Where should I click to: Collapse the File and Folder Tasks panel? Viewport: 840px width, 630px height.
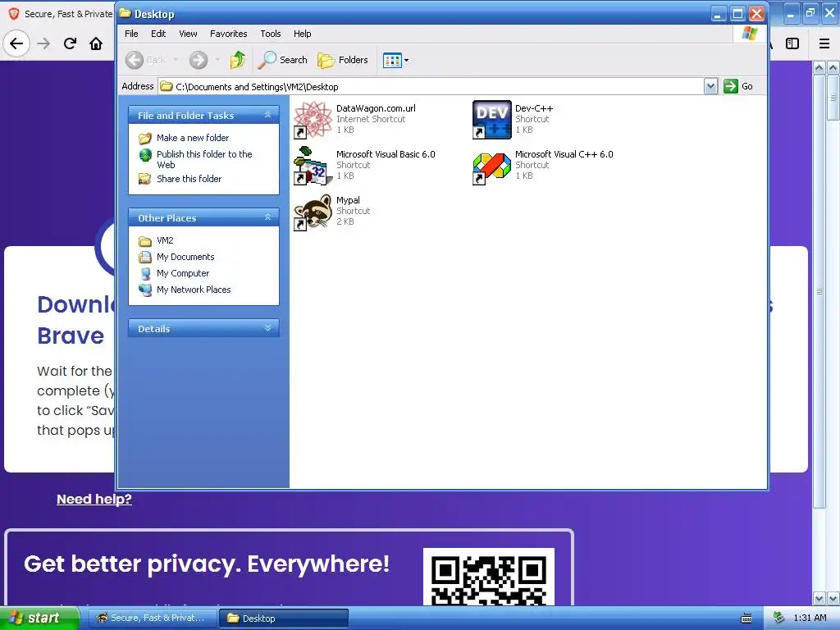click(268, 115)
